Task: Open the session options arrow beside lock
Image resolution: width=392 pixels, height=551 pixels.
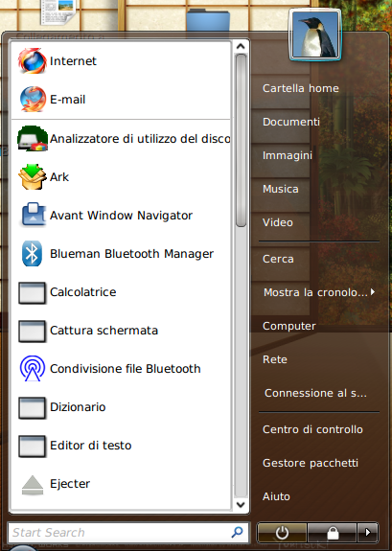Action: [368, 533]
